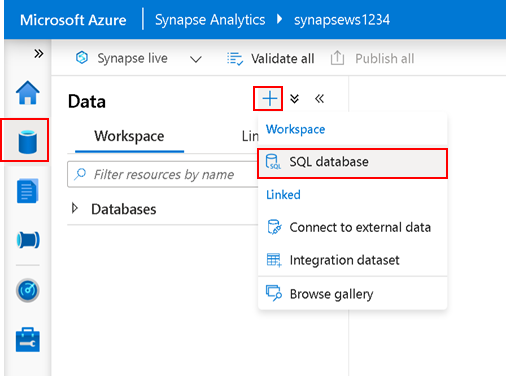
Task: Click the plus add resource button
Action: pos(269,99)
